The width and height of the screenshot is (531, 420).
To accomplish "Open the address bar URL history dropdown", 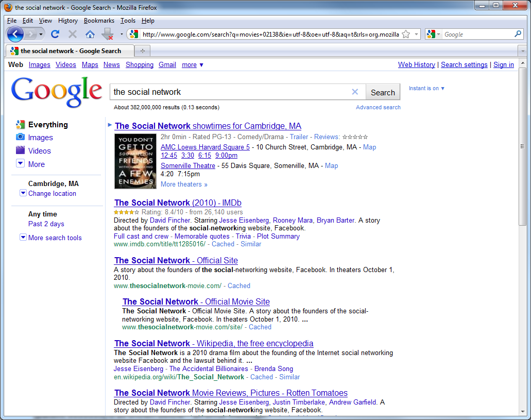I will [x=416, y=34].
